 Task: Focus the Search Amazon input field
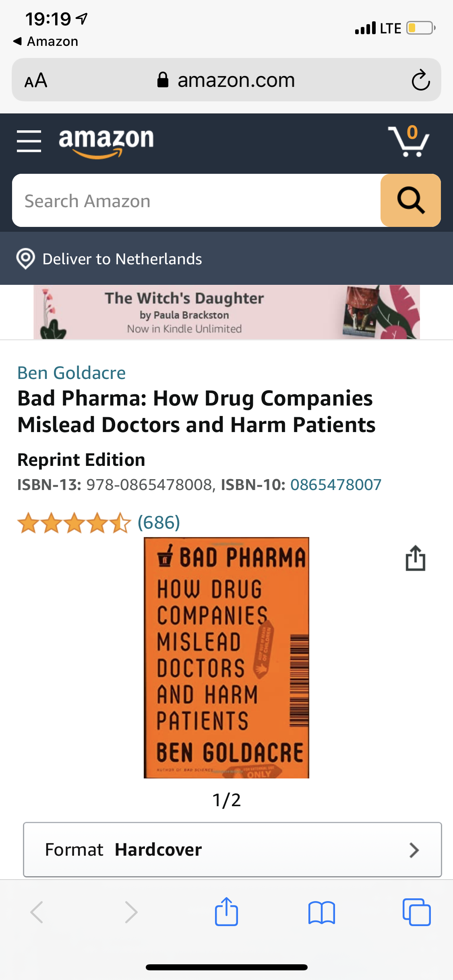coord(197,200)
